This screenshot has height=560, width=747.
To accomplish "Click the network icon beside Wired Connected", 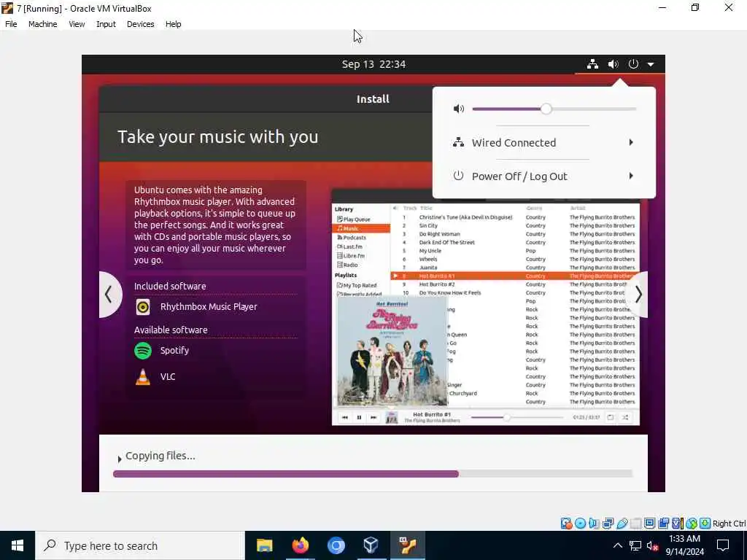I will [x=458, y=142].
